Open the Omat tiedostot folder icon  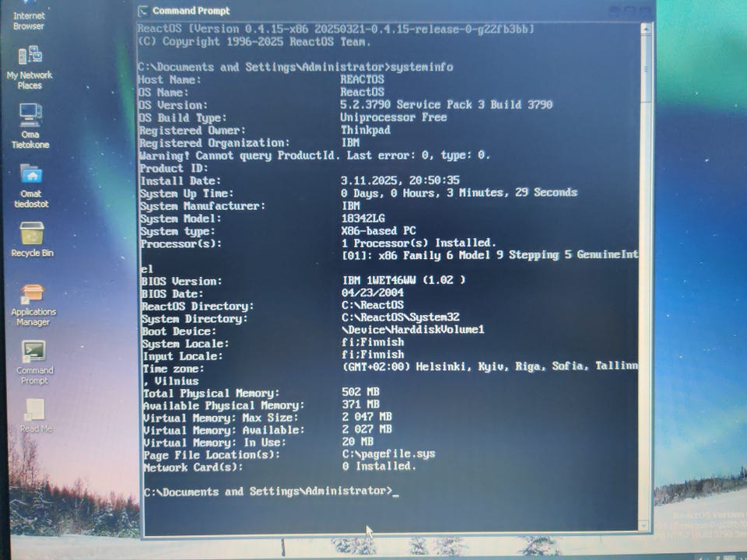tap(31, 185)
